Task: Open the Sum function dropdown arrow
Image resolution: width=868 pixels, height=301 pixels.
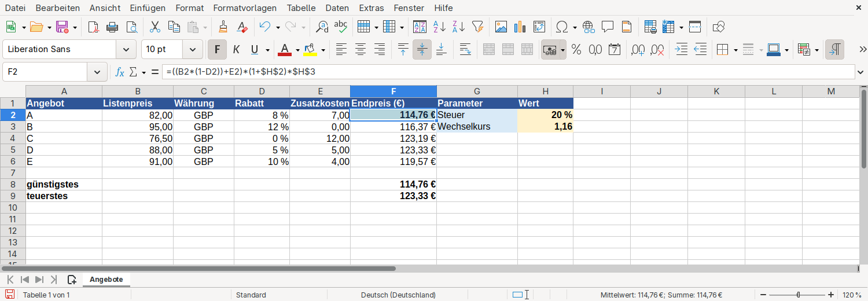Action: tap(144, 72)
